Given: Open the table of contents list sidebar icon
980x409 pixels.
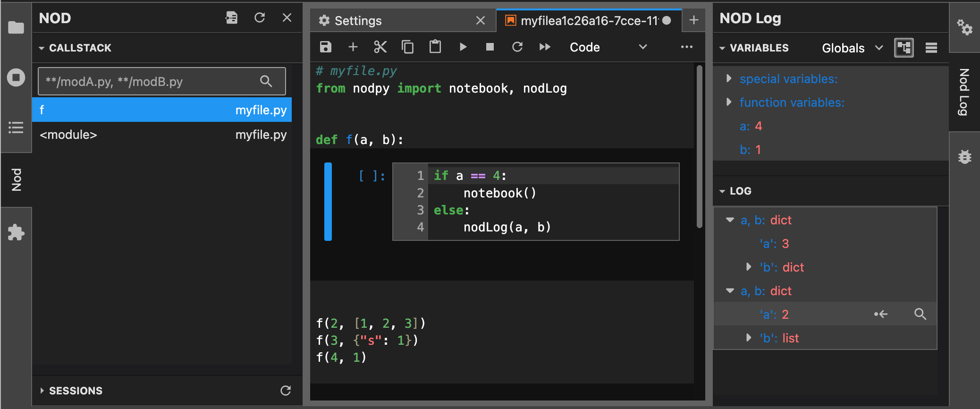Looking at the screenshot, I should click(16, 128).
